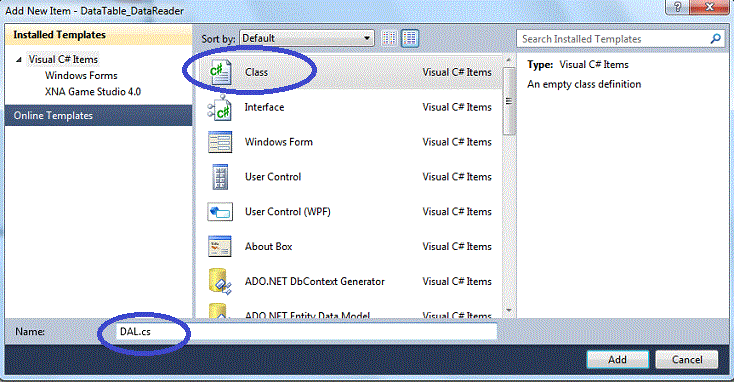Image resolution: width=734 pixels, height=382 pixels.
Task: Choose the Windows Form template icon
Action: [x=220, y=142]
